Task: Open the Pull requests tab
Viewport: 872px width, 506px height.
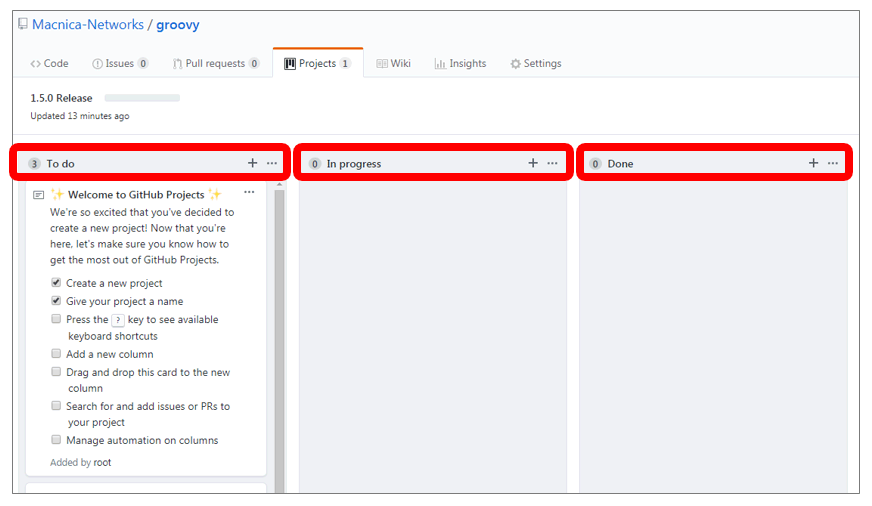Action: click(216, 63)
